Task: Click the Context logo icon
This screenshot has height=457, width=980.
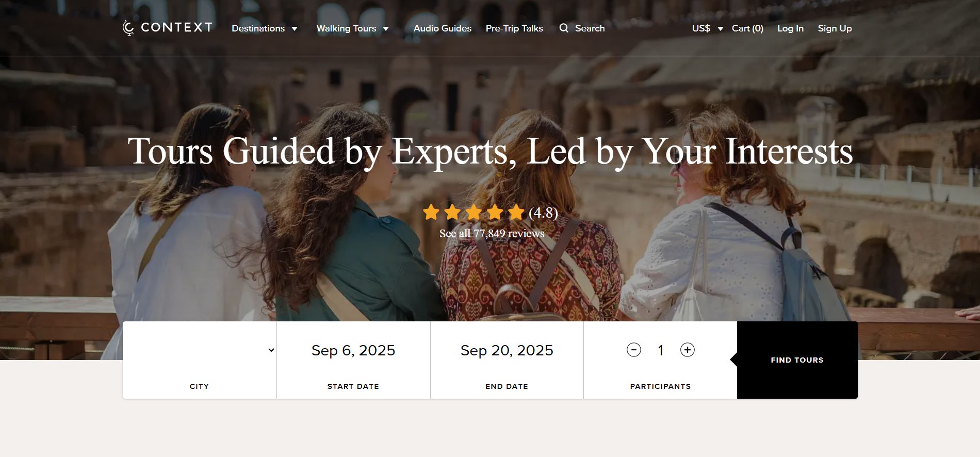Action: 128,28
